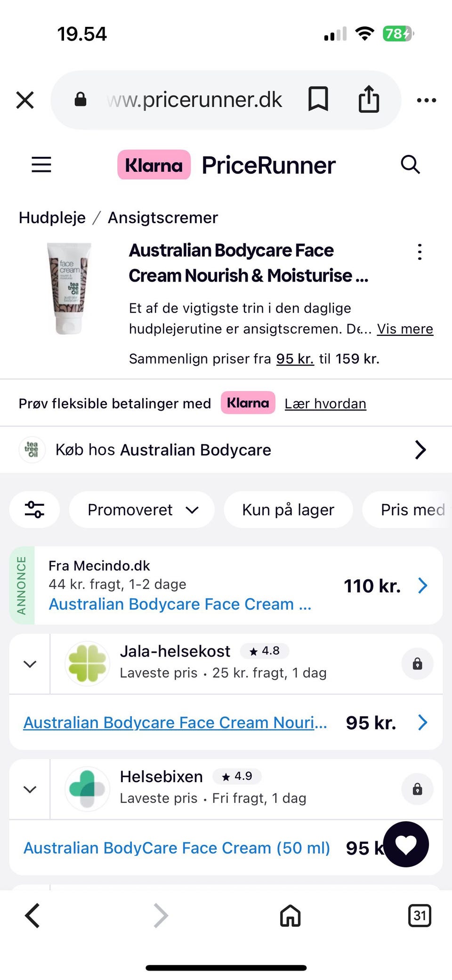The width and height of the screenshot is (452, 980).
Task: Tap the face cream product thumbnail
Action: tap(69, 288)
